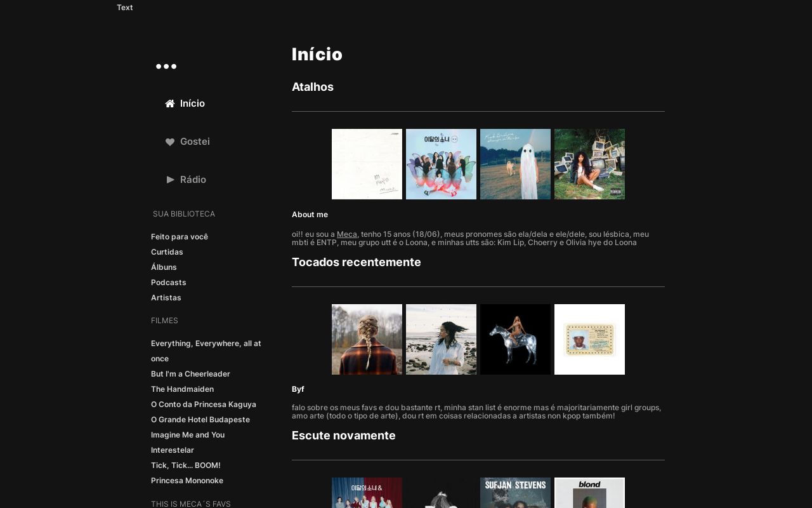The height and width of the screenshot is (508, 812).
Task: Open the Rádio menu item
Action: (x=193, y=180)
